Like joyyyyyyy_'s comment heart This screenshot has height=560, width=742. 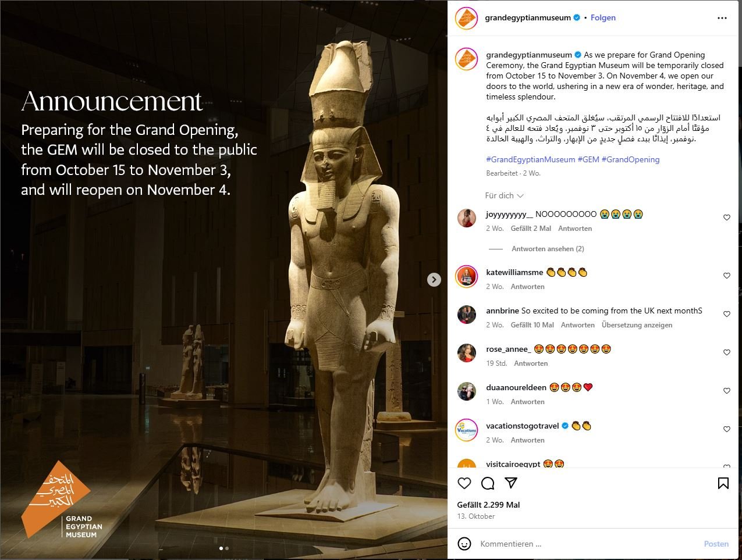[727, 217]
